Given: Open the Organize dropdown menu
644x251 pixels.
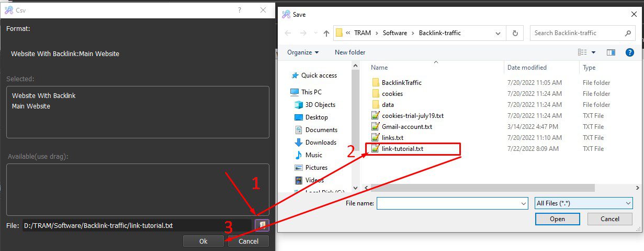Looking at the screenshot, I should (x=303, y=52).
